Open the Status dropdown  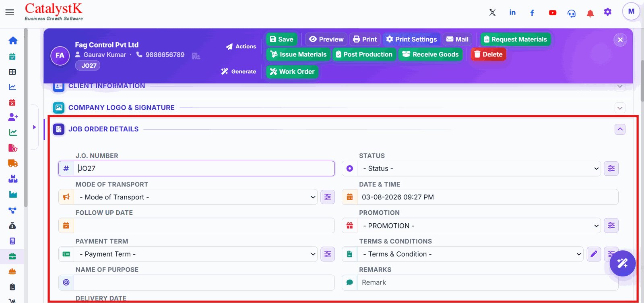479,168
